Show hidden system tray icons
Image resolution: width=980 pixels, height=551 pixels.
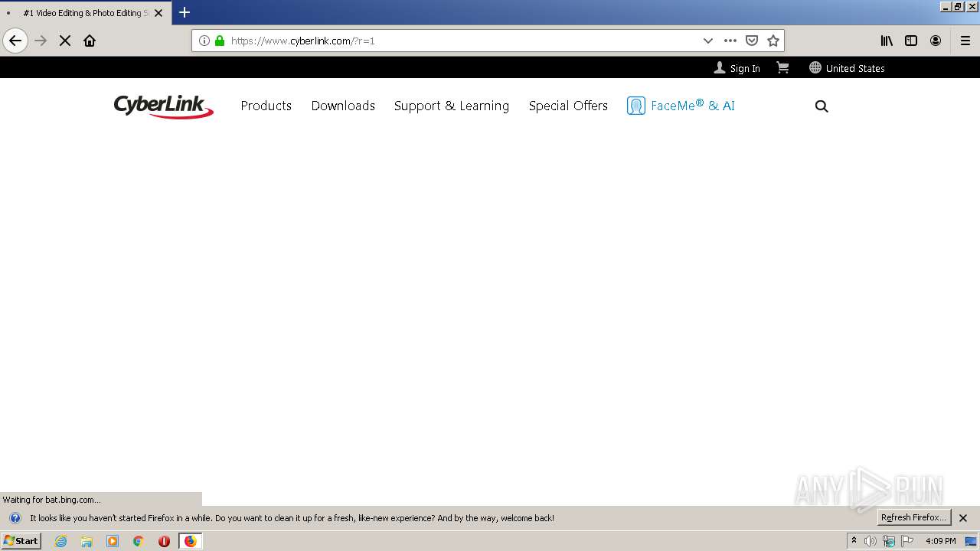pos(854,541)
